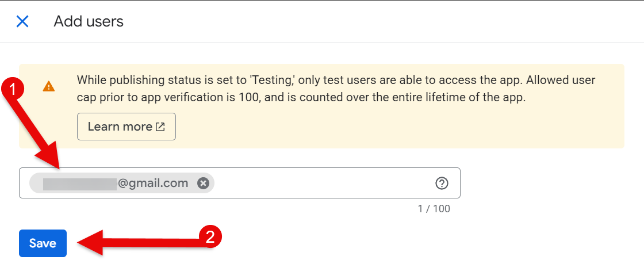Remove the gmail.com email chip
Viewport: 644px width, 279px height.
[x=202, y=183]
